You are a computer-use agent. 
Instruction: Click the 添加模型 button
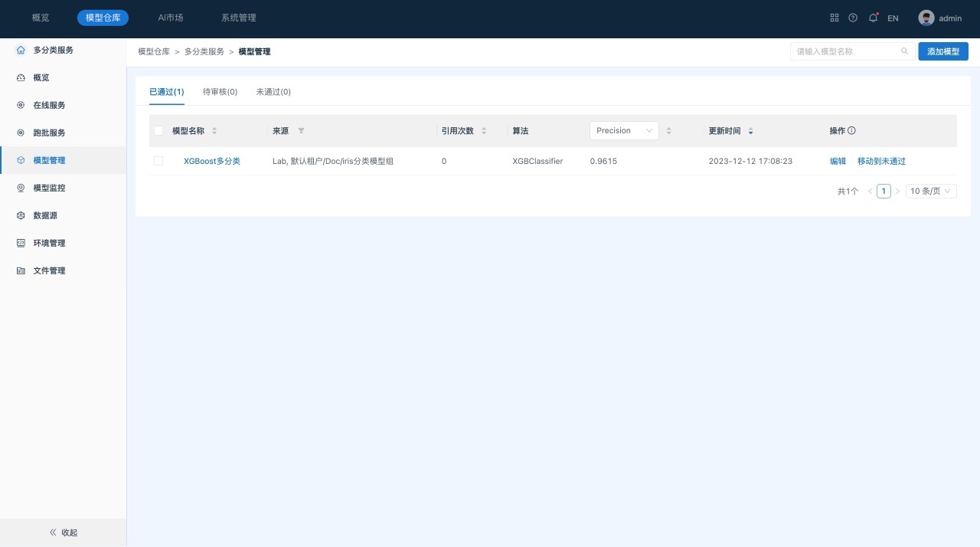942,51
